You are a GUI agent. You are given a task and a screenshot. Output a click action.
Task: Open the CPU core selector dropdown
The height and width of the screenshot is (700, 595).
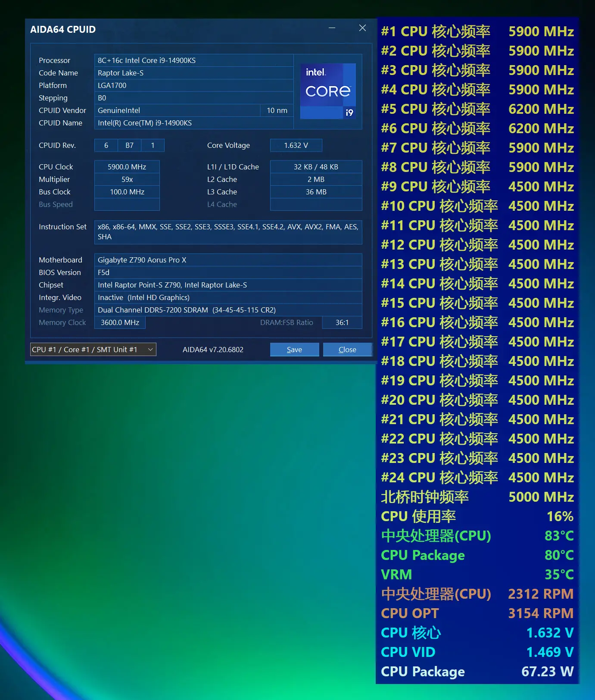93,350
